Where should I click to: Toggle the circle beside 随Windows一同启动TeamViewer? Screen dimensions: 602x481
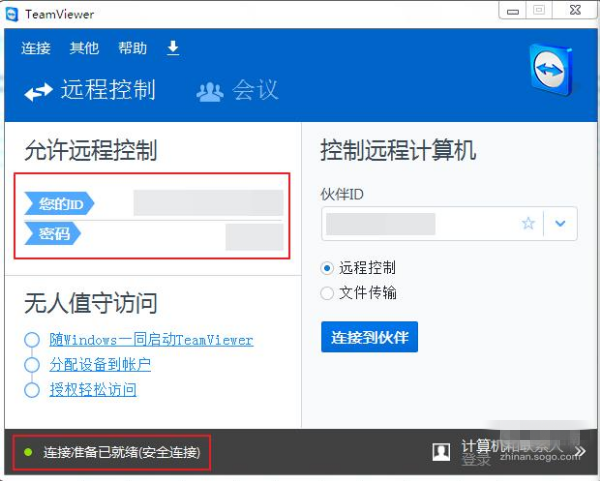[x=32, y=340]
